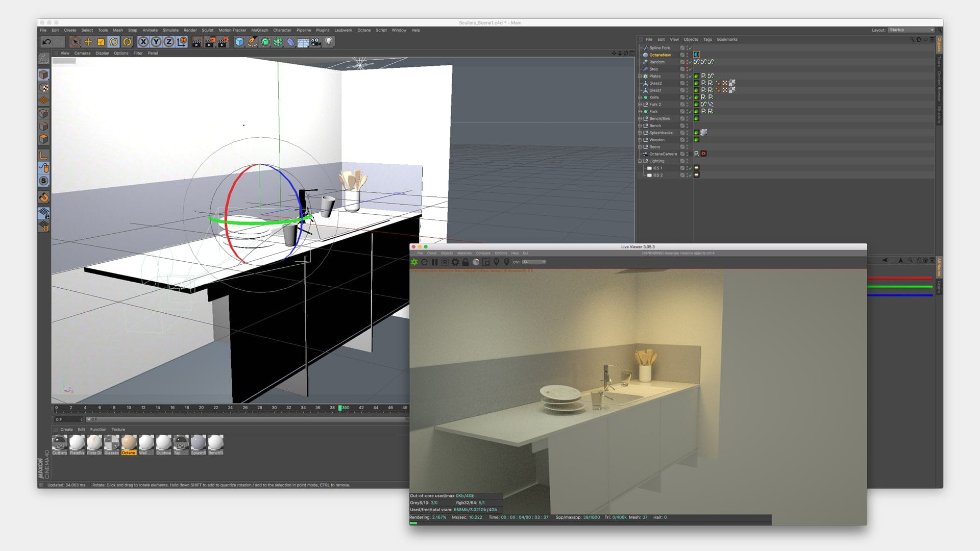This screenshot has height=551, width=980.
Task: Toggle Live Viewer lock resolution padlock
Action: (465, 262)
